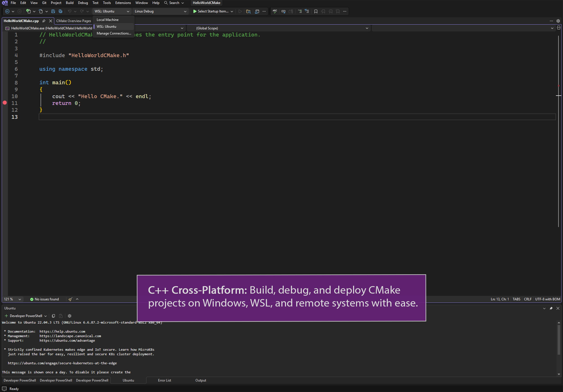Open the Developer PowerShell terminal dropdown
563x392 pixels.
click(46, 316)
